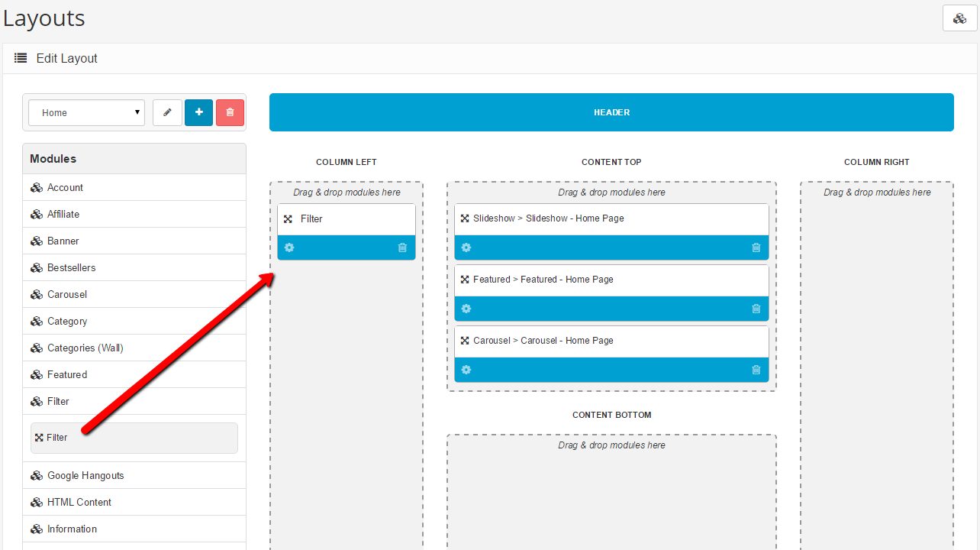The image size is (980, 550).
Task: Open settings gear of Slideshow module
Action: pos(466,247)
